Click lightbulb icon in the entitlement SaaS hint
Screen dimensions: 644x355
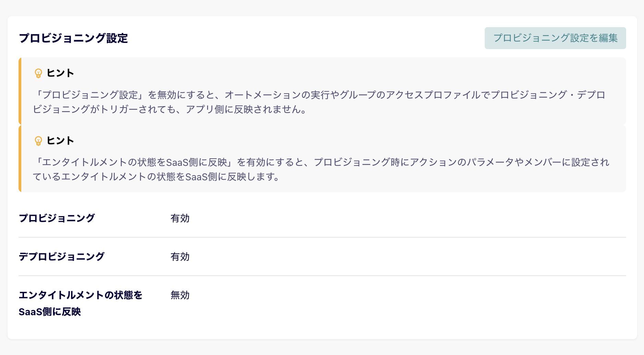tap(38, 141)
